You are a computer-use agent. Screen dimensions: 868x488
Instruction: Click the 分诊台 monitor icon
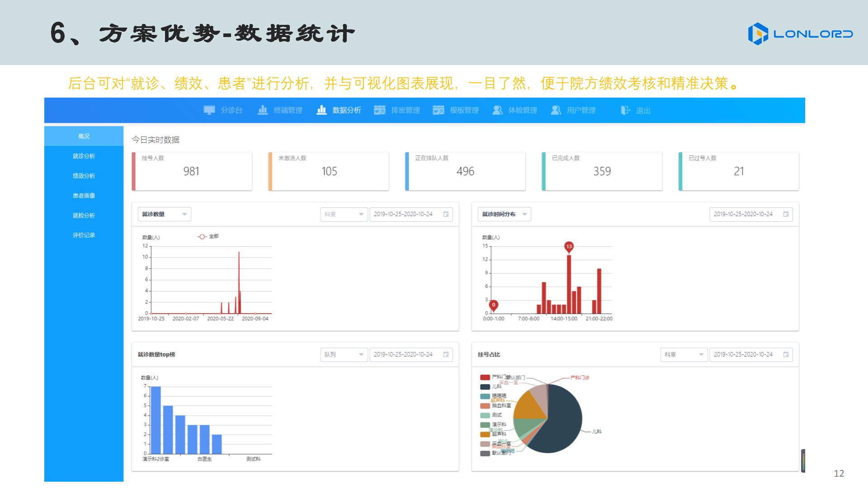[x=209, y=110]
